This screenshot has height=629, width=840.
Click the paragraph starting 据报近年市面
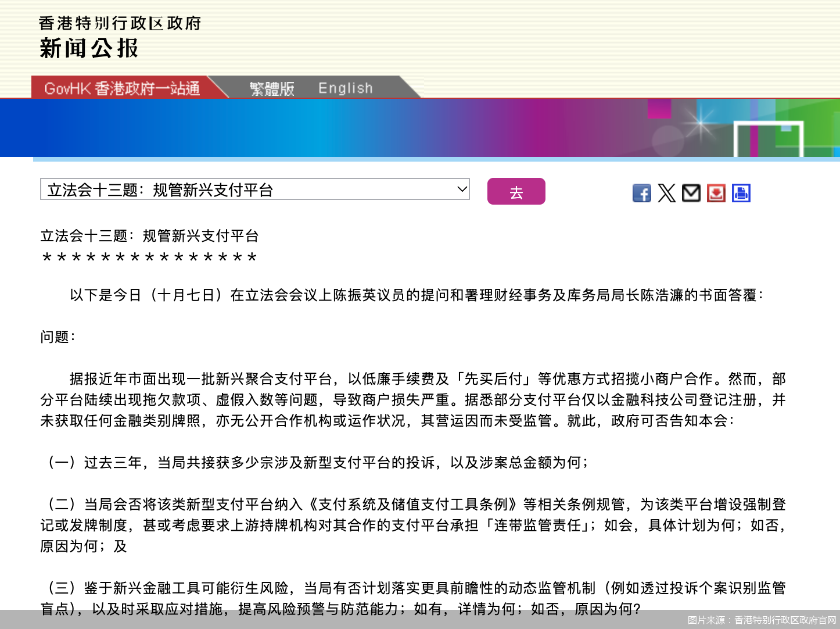tap(414, 400)
